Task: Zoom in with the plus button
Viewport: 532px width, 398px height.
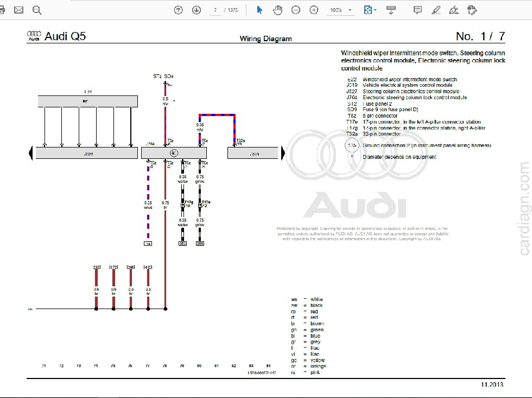Action: click(314, 10)
